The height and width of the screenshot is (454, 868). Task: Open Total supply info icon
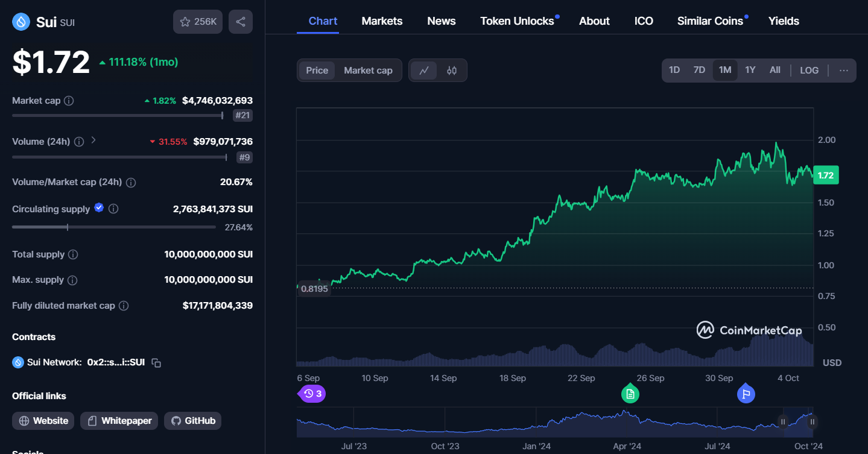pos(73,254)
